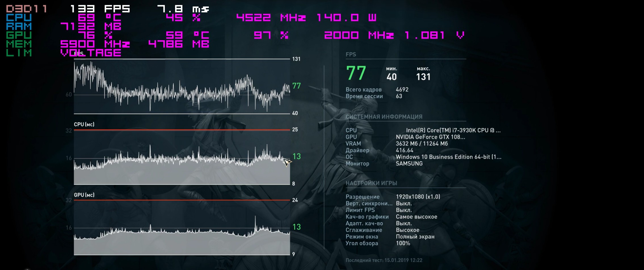
Task: Click the Intel Core i7-3930K CPU name
Action: pos(453,130)
